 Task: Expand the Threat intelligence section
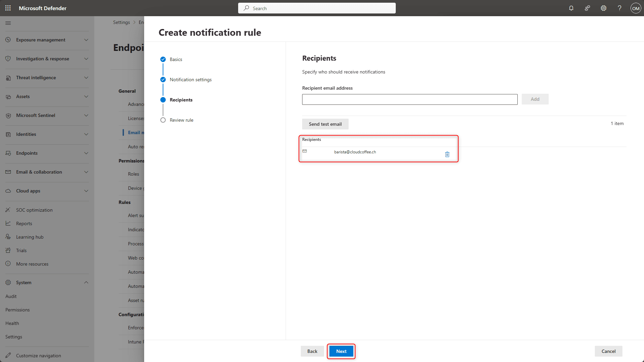coord(47,78)
